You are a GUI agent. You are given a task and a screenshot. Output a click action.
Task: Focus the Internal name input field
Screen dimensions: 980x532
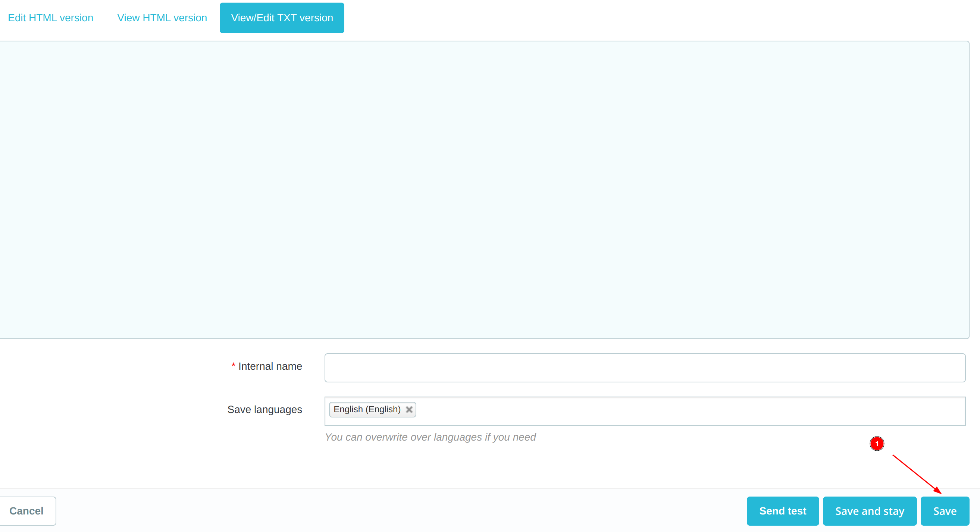(645, 367)
